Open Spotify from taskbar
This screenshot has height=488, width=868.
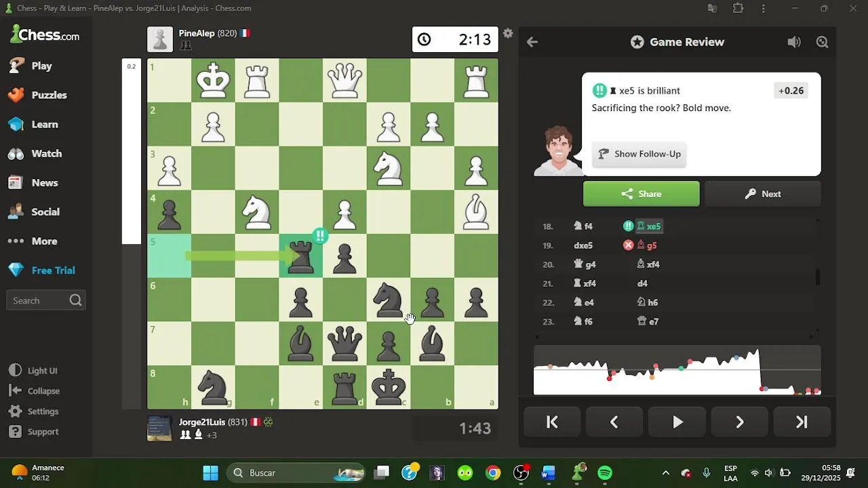click(605, 473)
